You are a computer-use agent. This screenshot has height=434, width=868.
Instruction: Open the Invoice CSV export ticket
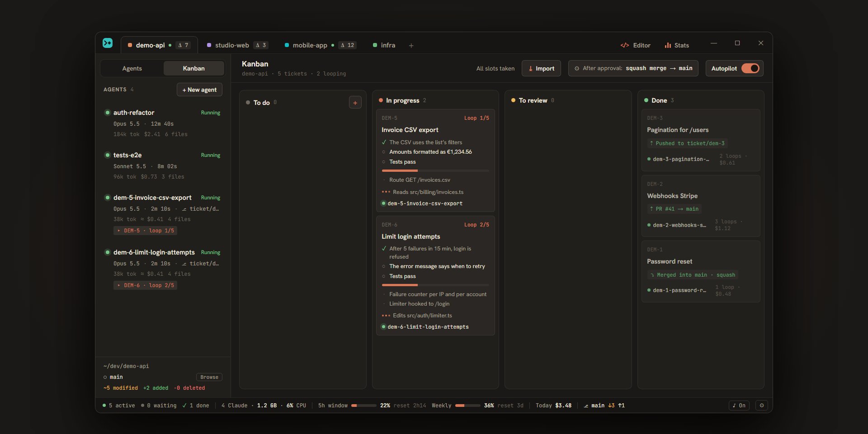click(x=435, y=160)
